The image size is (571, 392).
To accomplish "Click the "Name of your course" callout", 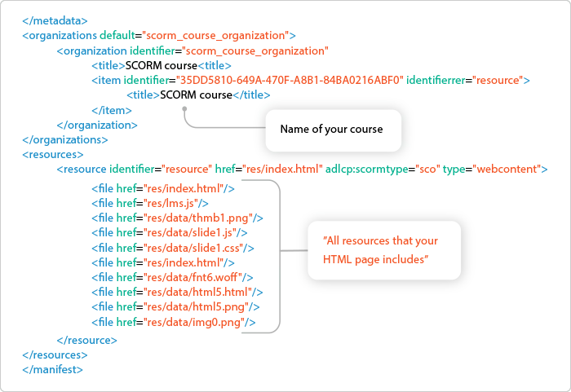I will [x=334, y=130].
